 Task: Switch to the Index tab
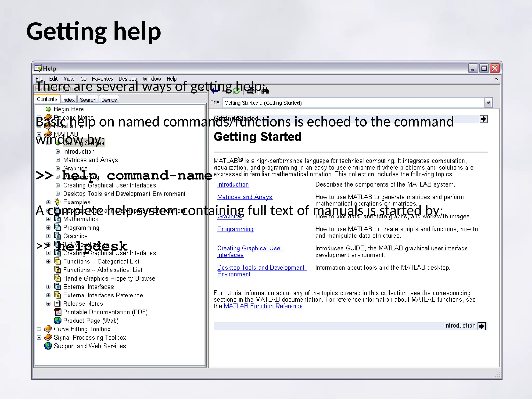coord(69,100)
